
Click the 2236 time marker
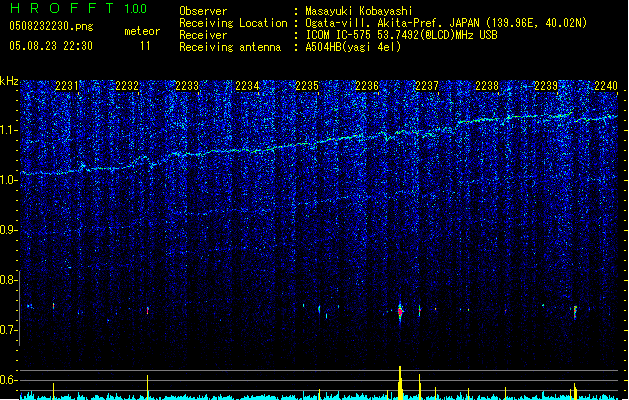[367, 86]
